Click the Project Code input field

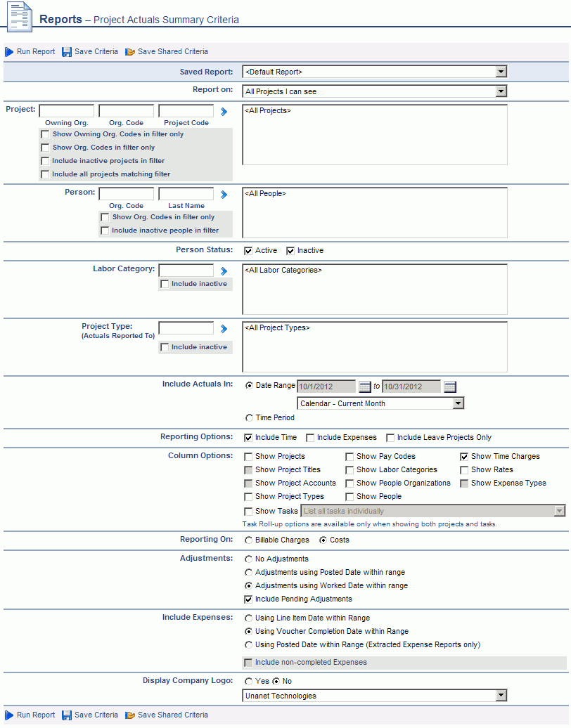pyautogui.click(x=186, y=111)
